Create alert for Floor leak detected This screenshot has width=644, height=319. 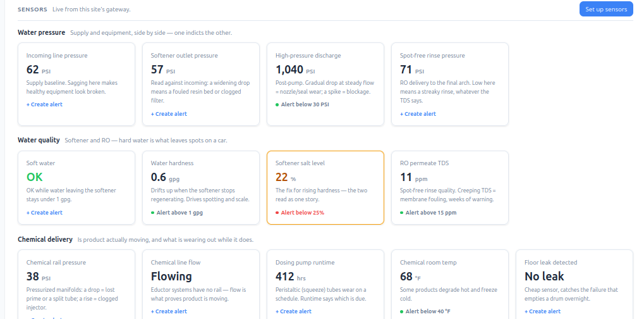tap(542, 311)
